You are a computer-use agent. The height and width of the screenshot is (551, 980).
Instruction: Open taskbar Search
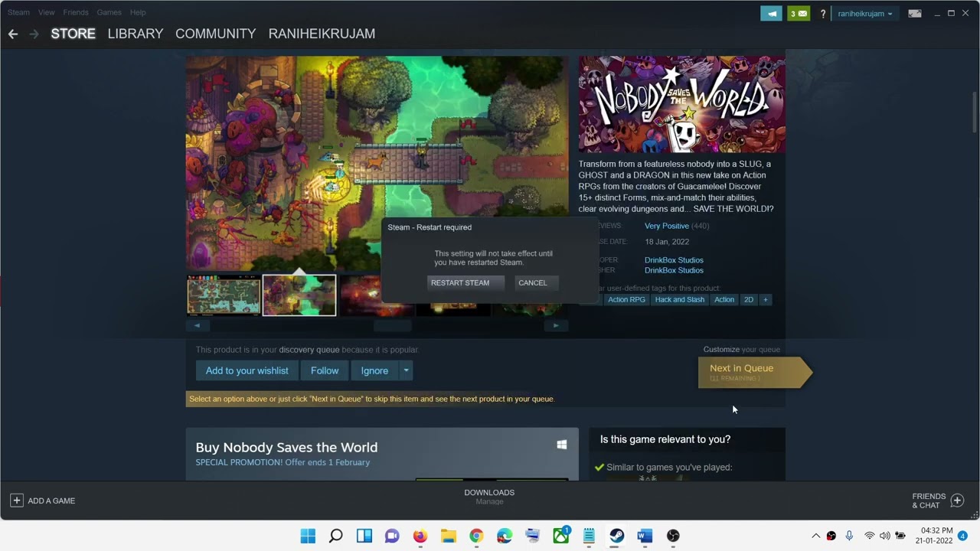coord(336,536)
